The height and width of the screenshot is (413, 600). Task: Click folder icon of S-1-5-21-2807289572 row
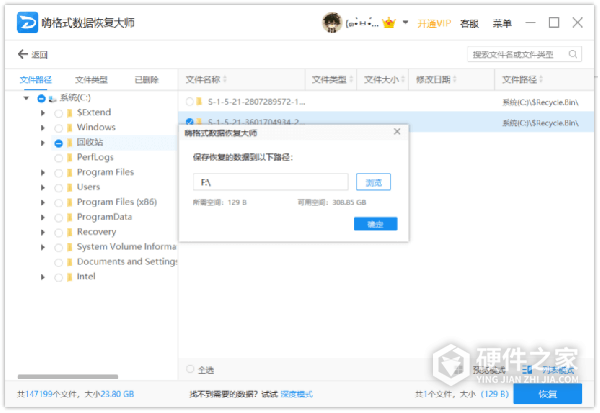click(199, 101)
